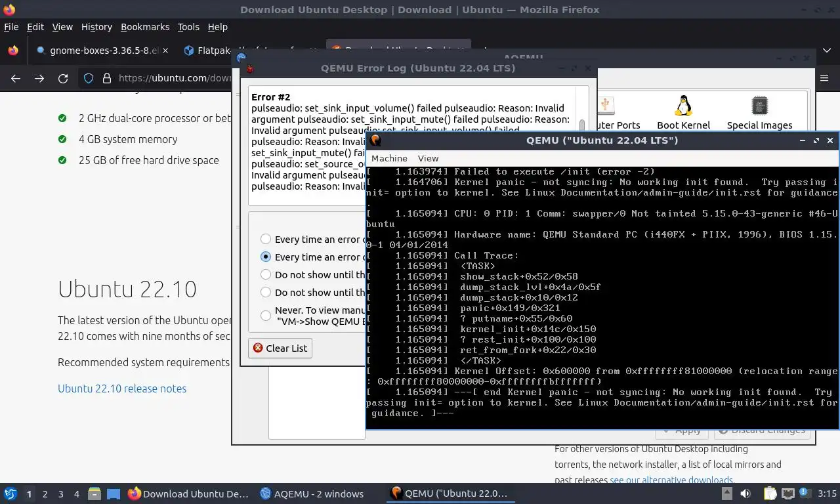Open the History menu in Firefox

pyautogui.click(x=96, y=27)
